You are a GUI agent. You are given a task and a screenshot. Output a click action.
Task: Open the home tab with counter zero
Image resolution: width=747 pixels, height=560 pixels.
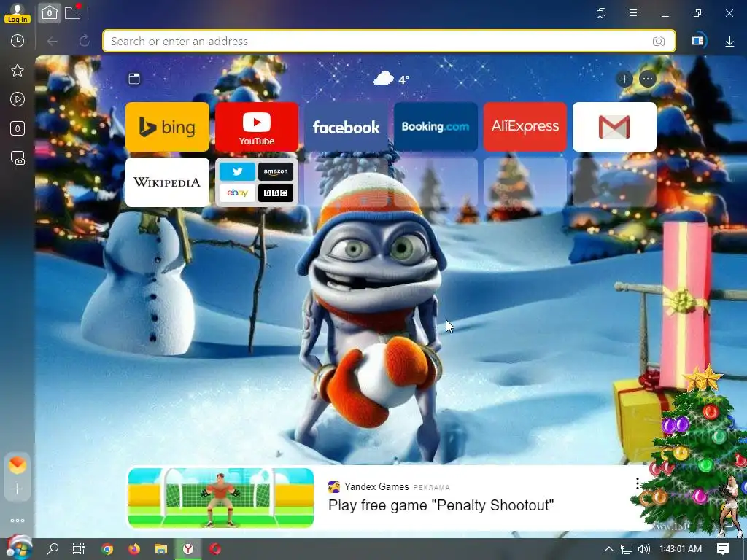tap(50, 13)
